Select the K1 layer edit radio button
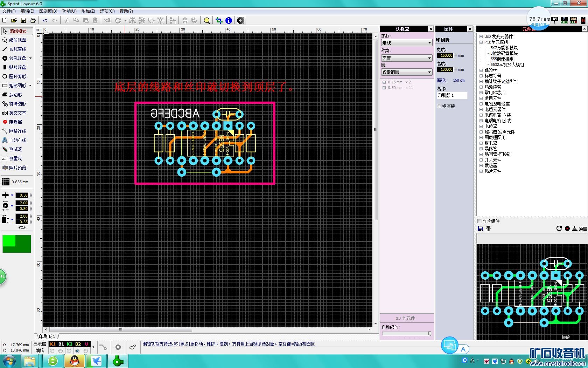 coord(52,350)
